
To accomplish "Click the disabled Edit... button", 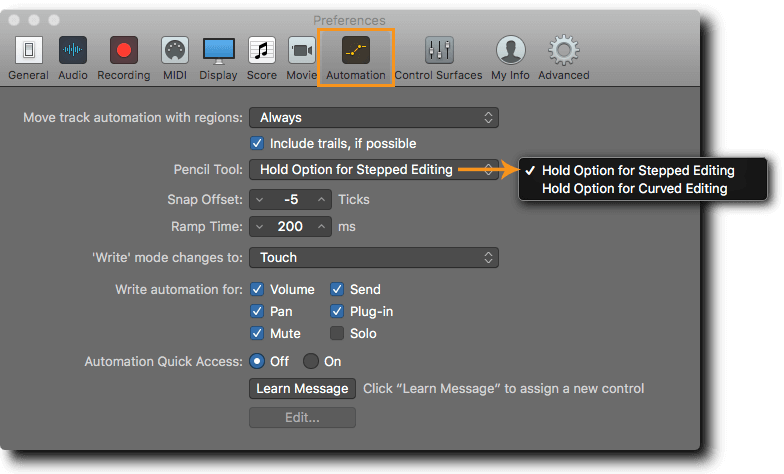I will coord(302,418).
